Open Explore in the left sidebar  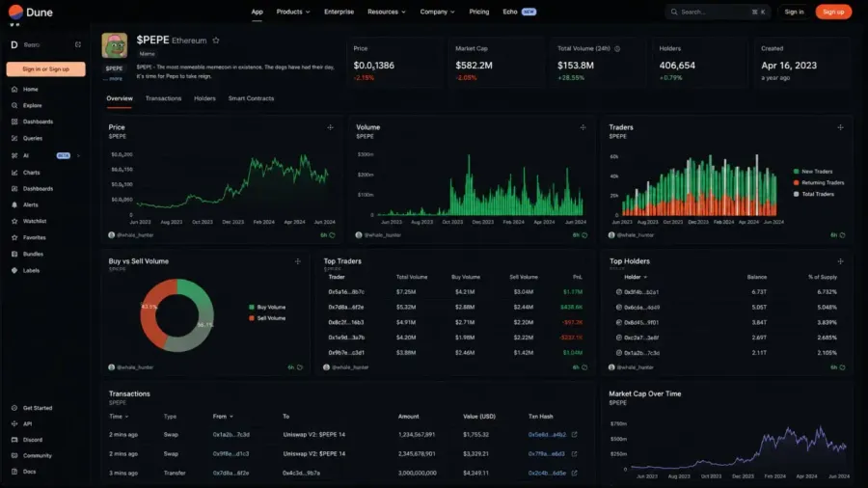tap(27, 105)
